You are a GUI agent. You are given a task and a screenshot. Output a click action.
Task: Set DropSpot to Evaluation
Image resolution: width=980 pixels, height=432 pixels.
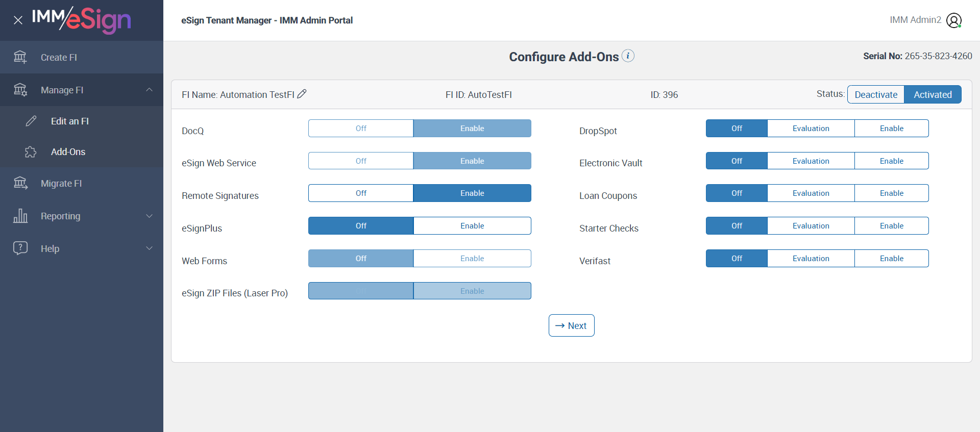click(811, 129)
